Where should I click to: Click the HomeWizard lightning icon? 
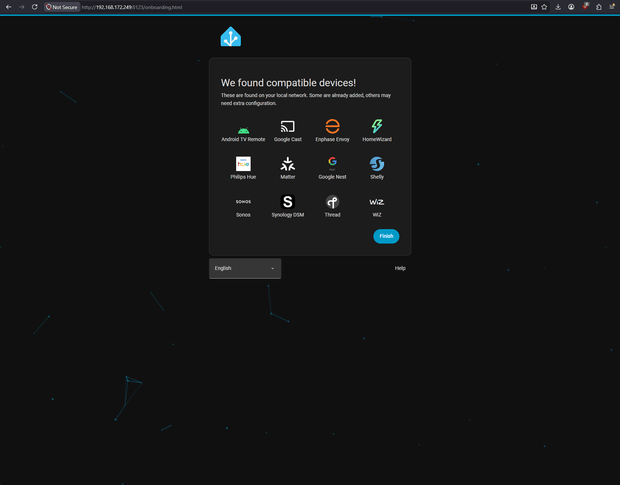pos(377,126)
